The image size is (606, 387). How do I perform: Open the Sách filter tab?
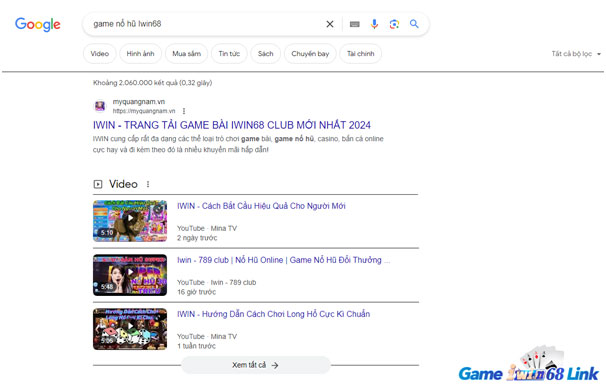(266, 54)
